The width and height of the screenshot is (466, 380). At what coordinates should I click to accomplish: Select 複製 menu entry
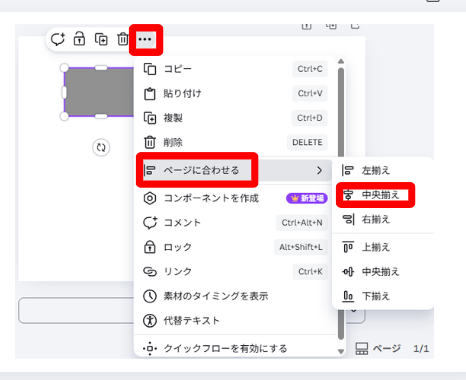coord(235,118)
